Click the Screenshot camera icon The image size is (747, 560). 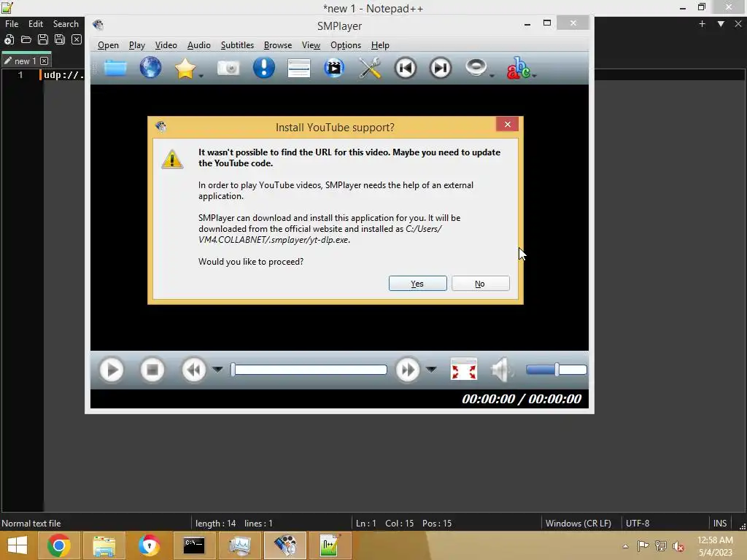(x=228, y=68)
